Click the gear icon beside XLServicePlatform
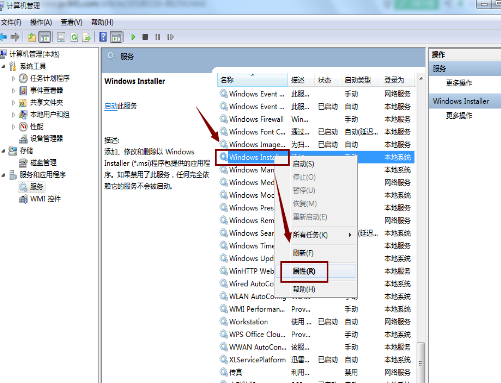Viewport: 501px width, 383px height. pos(223,360)
